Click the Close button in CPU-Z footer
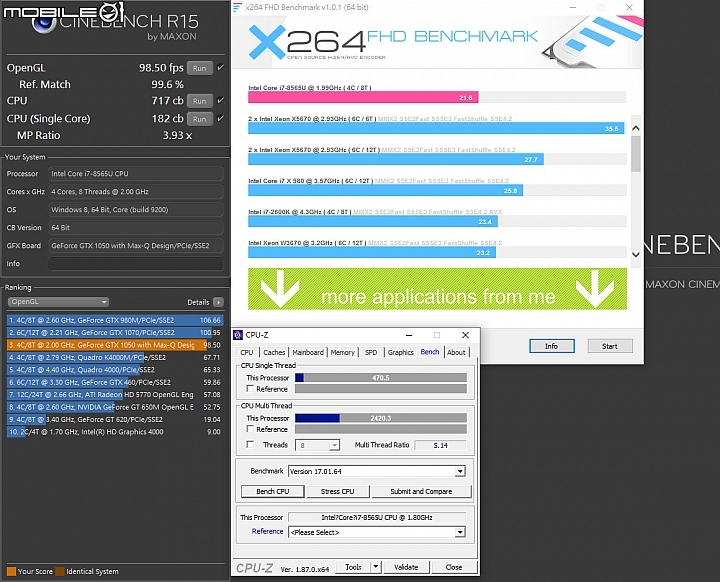The height and width of the screenshot is (582, 720). tap(454, 567)
